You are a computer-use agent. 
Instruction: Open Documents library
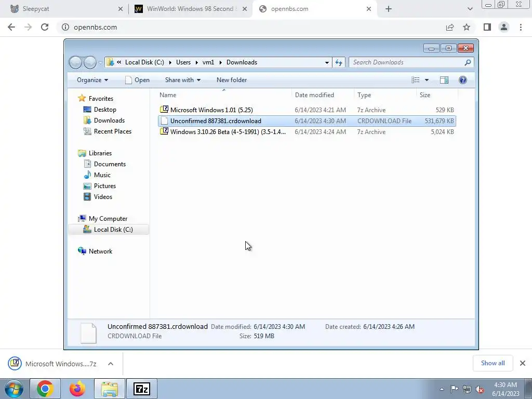[x=104, y=164]
